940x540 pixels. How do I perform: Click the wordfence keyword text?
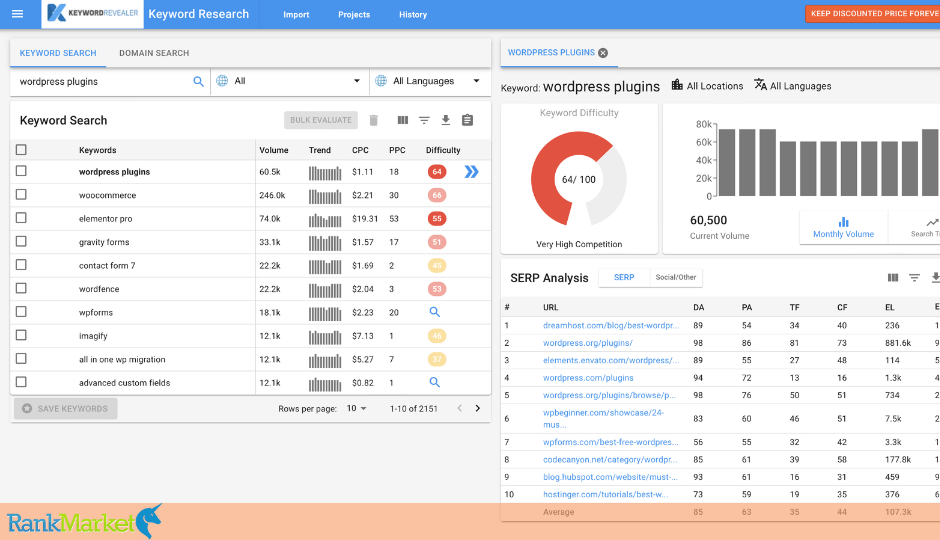(x=99, y=289)
